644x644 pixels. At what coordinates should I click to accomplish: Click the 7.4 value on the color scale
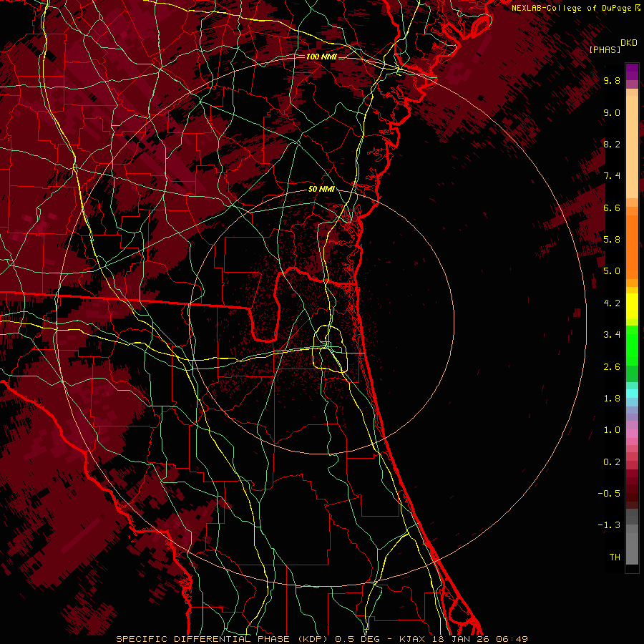(x=612, y=176)
